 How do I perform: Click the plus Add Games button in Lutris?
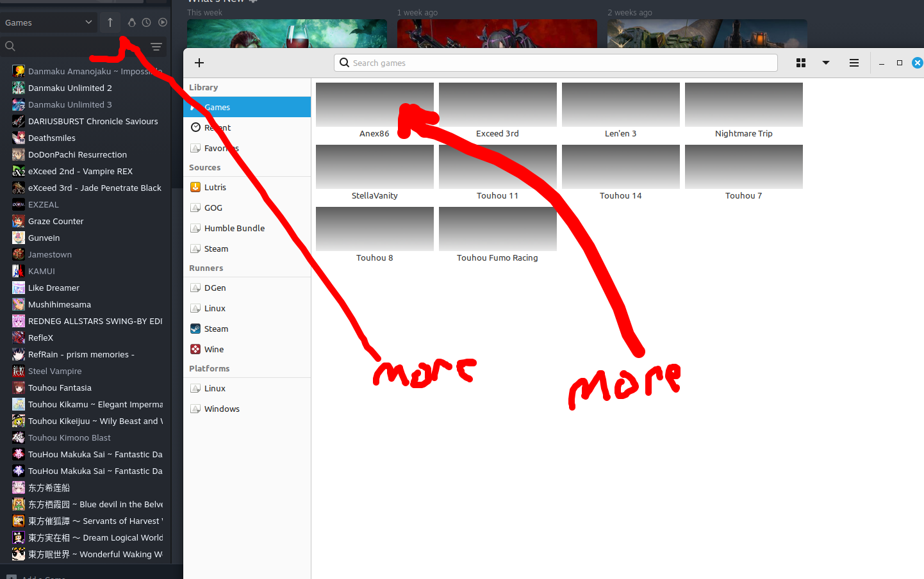pos(199,63)
